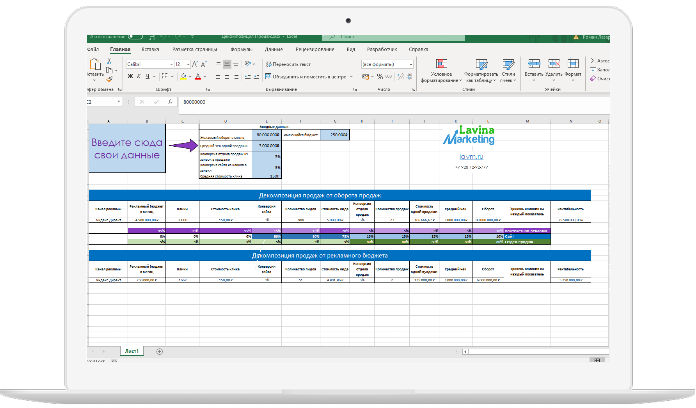Click the Center horizontally icon

(x=227, y=77)
